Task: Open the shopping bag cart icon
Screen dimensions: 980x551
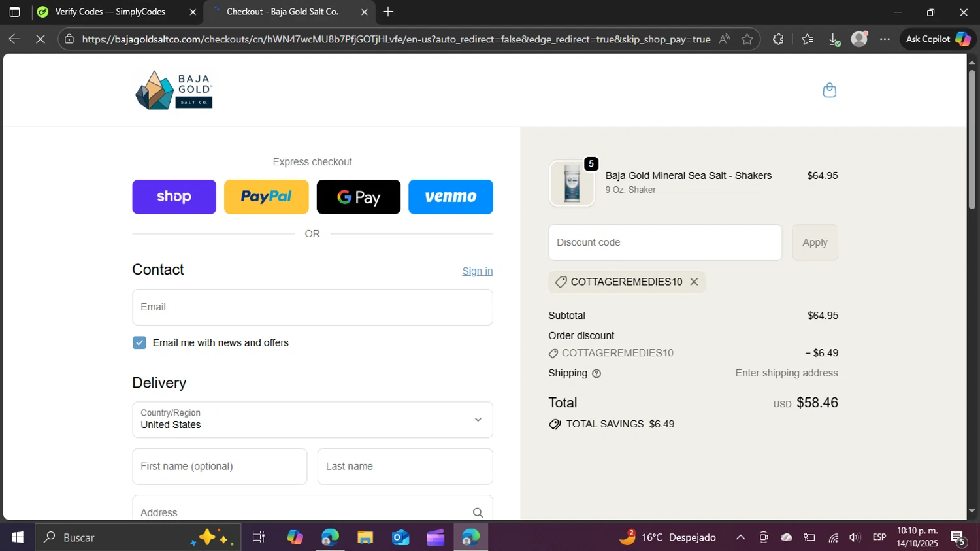Action: [x=829, y=90]
